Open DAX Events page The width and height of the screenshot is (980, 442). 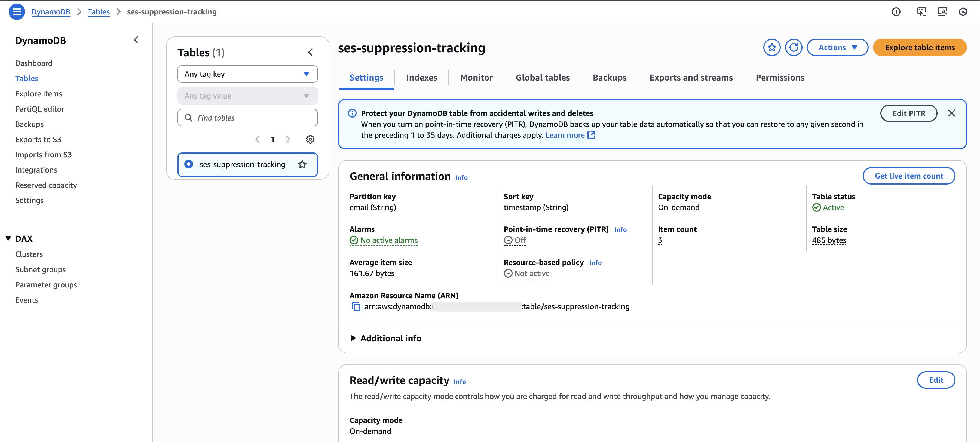(x=27, y=300)
